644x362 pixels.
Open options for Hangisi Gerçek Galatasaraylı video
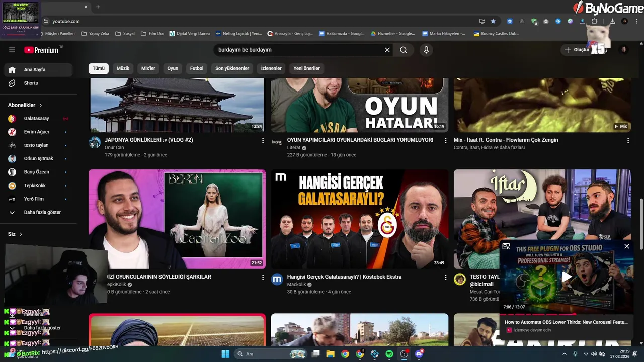tap(445, 277)
